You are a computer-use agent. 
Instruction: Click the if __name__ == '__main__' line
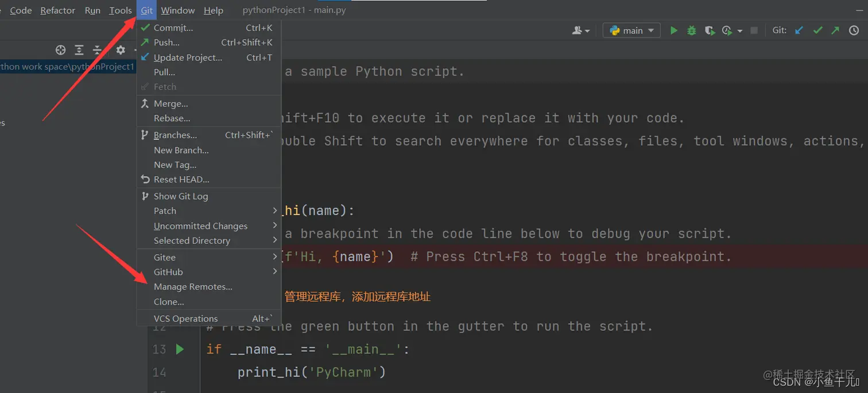click(x=308, y=349)
